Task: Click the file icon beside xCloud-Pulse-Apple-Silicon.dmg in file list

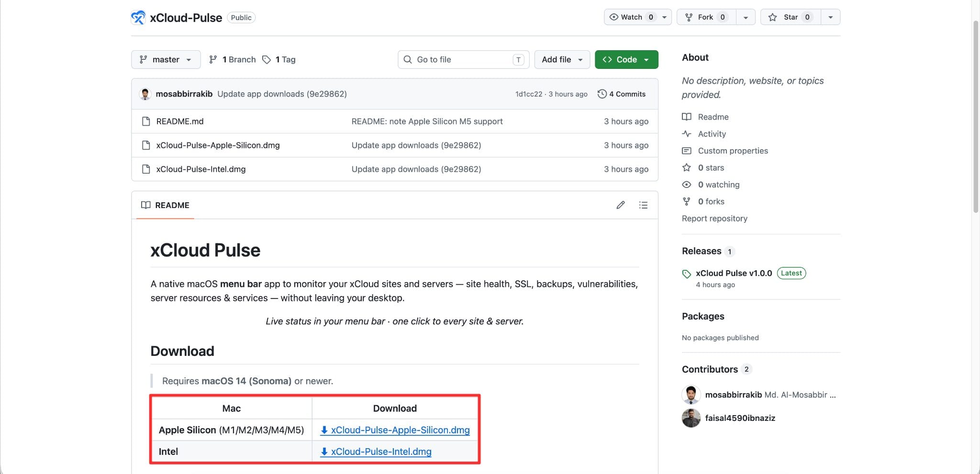Action: [146, 145]
